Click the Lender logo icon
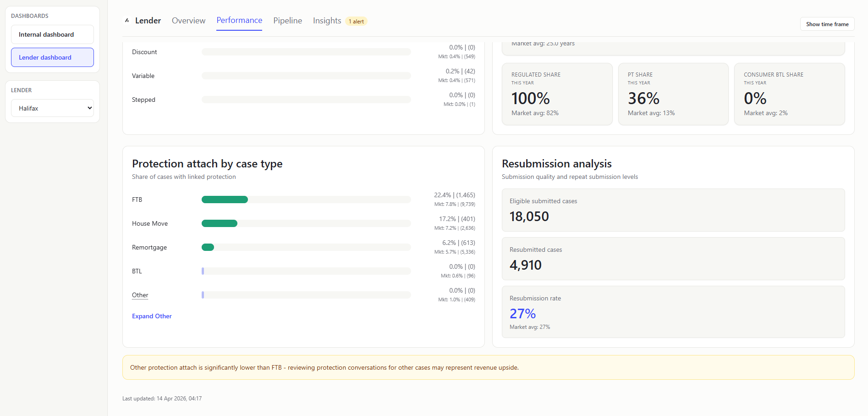 coord(126,20)
